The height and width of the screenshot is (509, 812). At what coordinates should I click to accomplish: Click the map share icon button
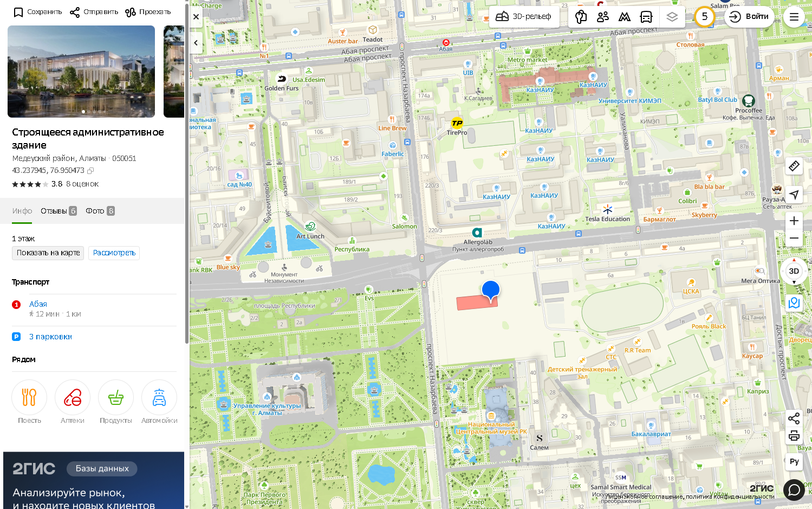pos(794,418)
